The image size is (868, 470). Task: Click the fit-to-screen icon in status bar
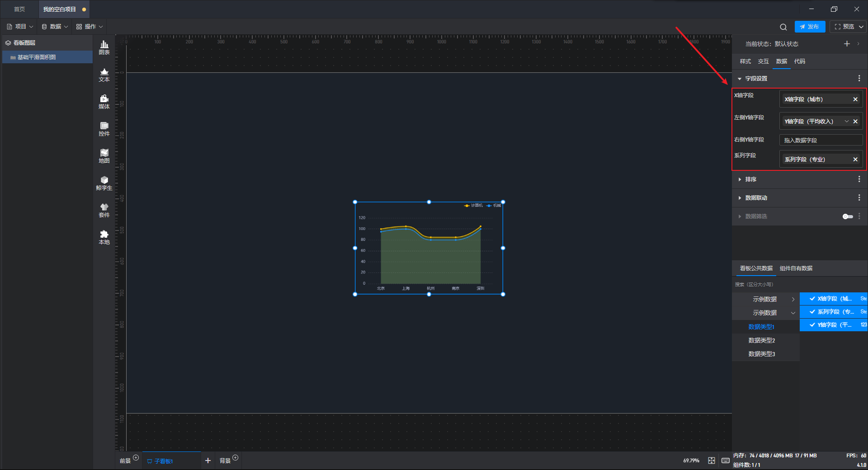coord(712,461)
